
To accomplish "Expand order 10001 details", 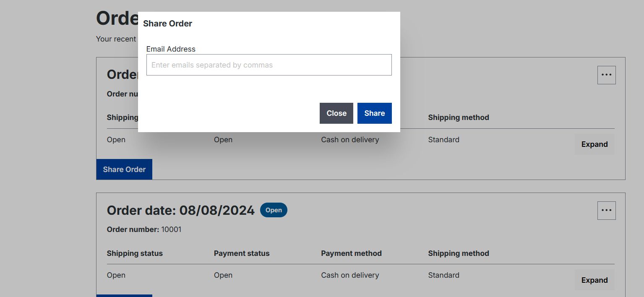I will [x=594, y=280].
